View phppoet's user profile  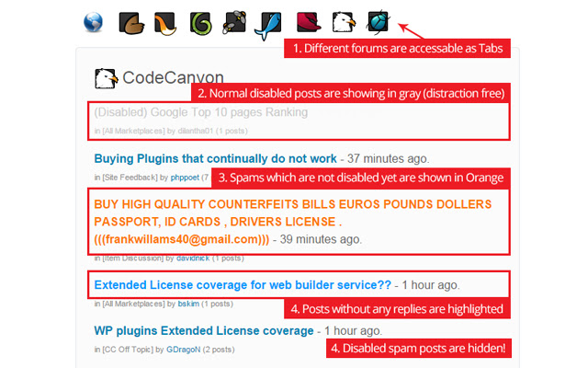click(185, 178)
